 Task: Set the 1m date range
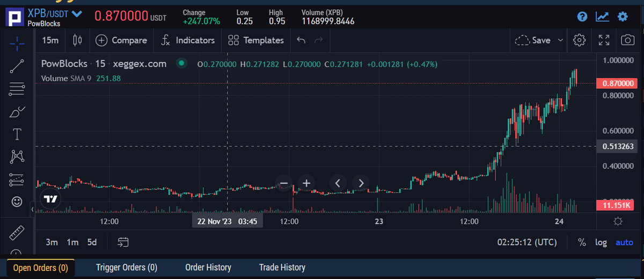72,242
